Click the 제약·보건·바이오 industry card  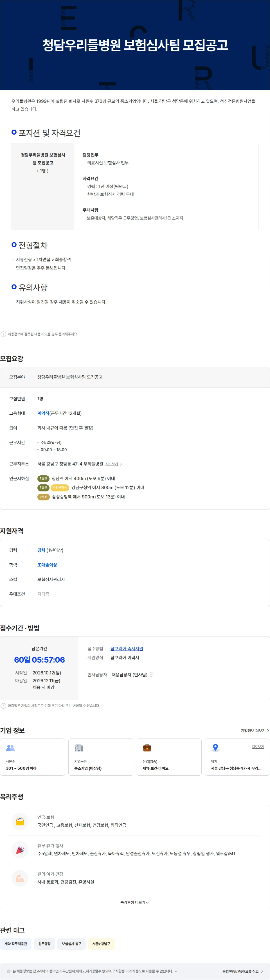(x=169, y=757)
